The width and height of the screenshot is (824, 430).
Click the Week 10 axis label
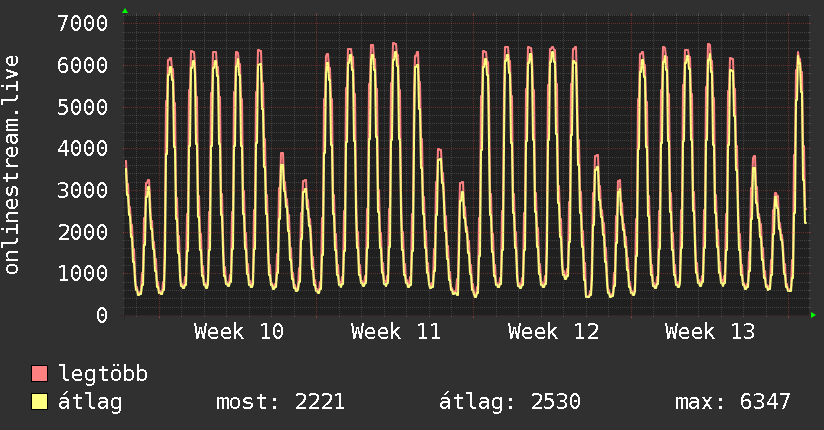[x=239, y=332]
